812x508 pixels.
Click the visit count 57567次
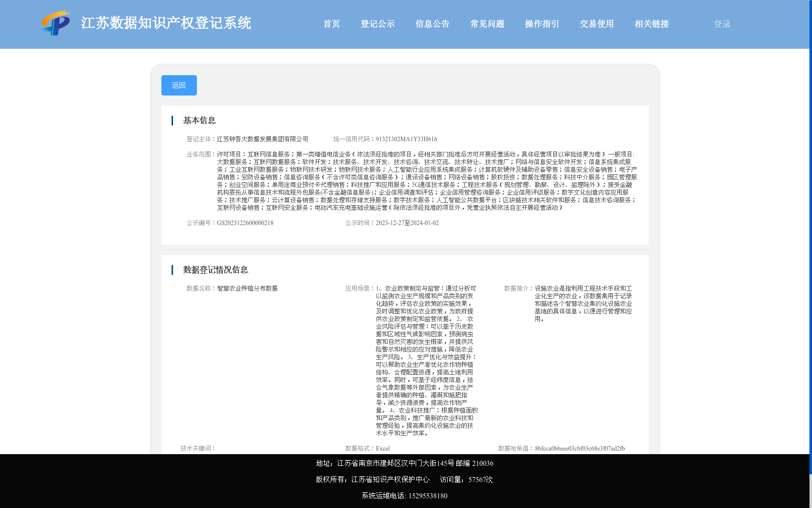481,480
